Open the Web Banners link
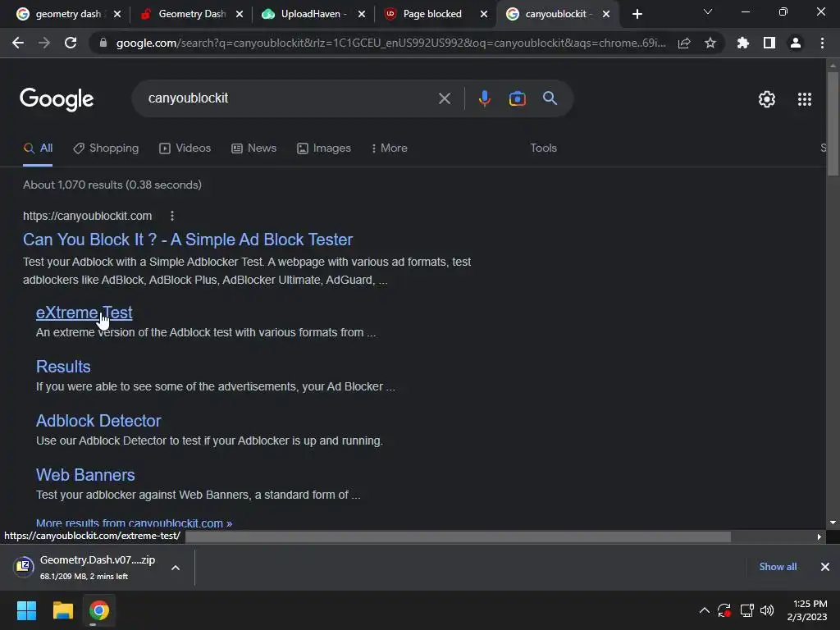The width and height of the screenshot is (840, 630). (85, 475)
